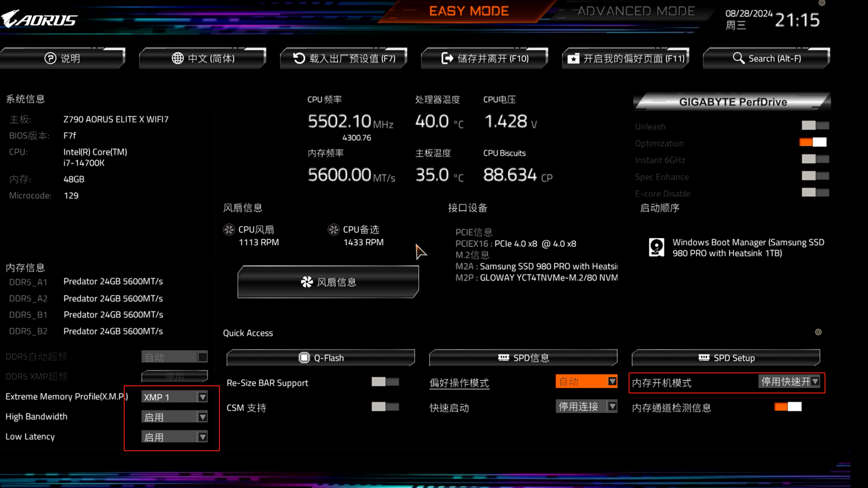Click the 5502.10 MHz CPU frequency value
The height and width of the screenshot is (488, 868).
[x=350, y=121]
